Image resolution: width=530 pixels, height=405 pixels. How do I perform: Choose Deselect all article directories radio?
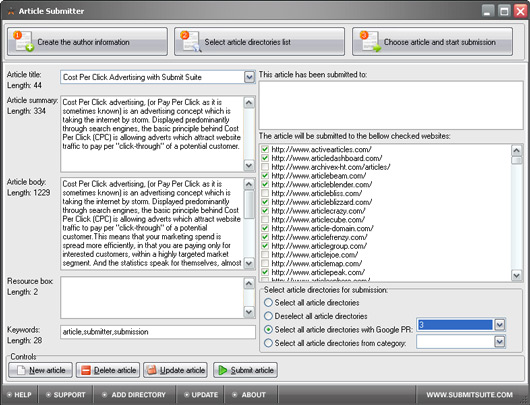[268, 316]
